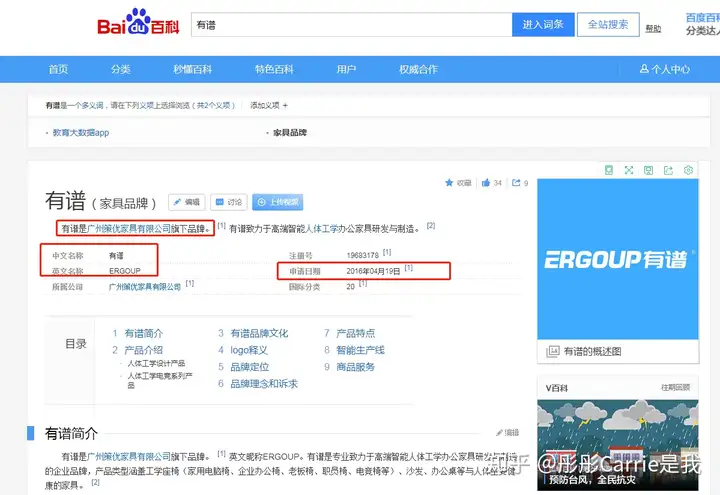The width and height of the screenshot is (720, 495).
Task: Click the 有谱的概述图 album icon
Action: click(552, 351)
